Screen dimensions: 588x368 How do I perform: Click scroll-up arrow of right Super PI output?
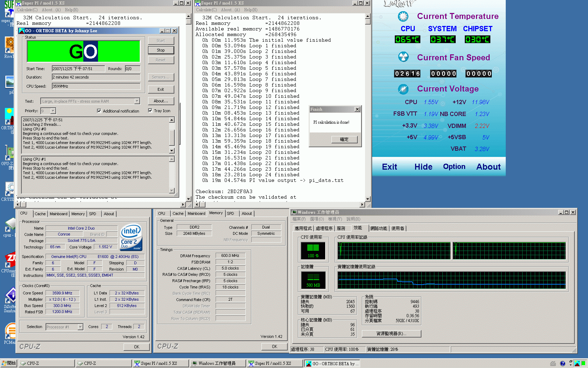pos(367,16)
